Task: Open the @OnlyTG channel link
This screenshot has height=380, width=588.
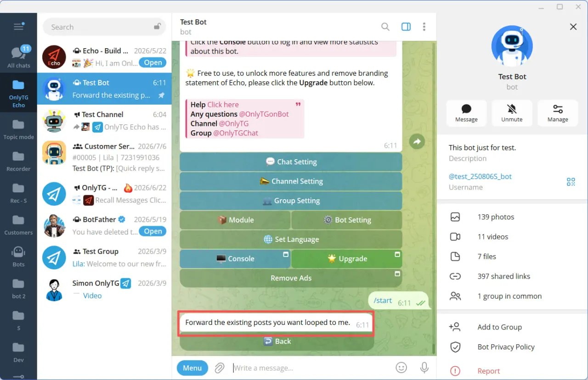Action: tap(234, 124)
